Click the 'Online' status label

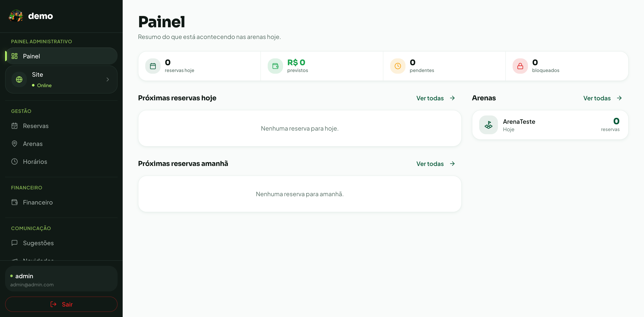(x=44, y=85)
